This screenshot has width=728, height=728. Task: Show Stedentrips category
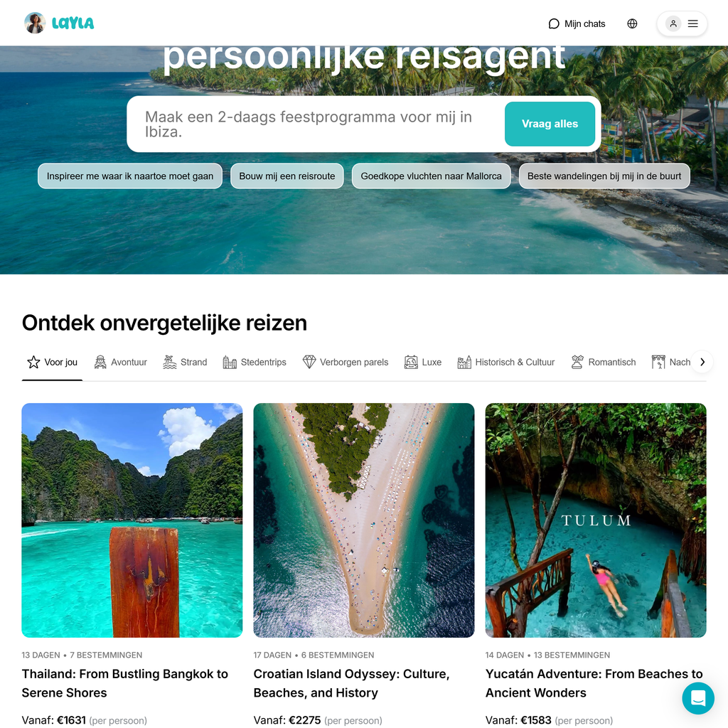tap(255, 362)
